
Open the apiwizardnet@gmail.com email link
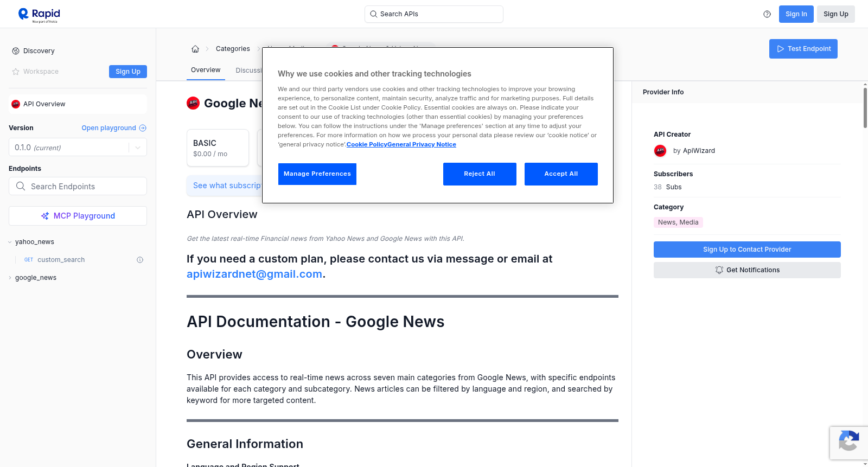pyautogui.click(x=254, y=274)
